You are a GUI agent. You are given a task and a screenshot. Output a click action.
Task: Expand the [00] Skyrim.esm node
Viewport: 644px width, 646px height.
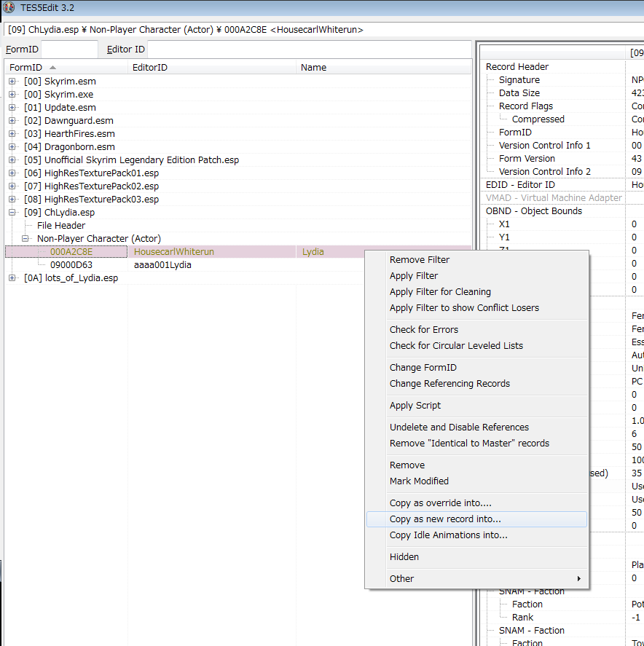coord(12,82)
